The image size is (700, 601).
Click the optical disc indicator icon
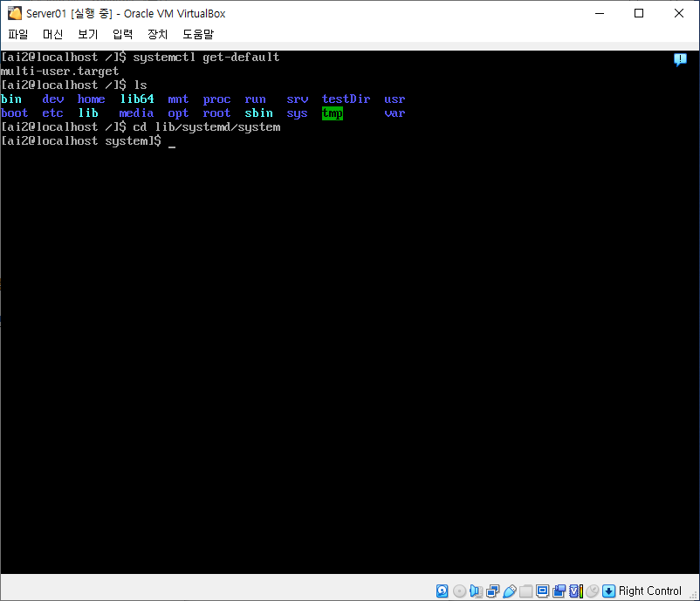[x=459, y=591]
